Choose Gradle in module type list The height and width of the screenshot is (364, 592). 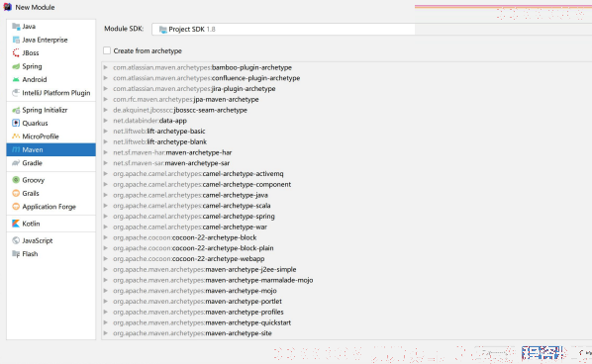(50, 163)
